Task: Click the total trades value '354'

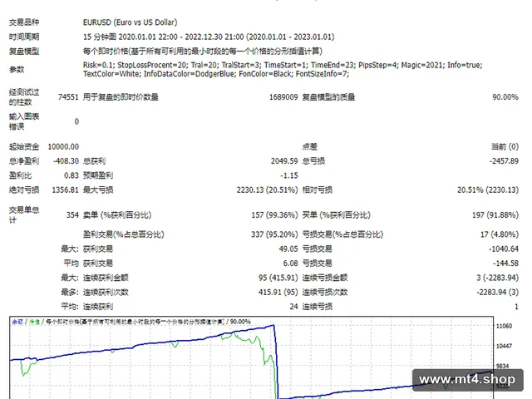Action: [x=72, y=215]
